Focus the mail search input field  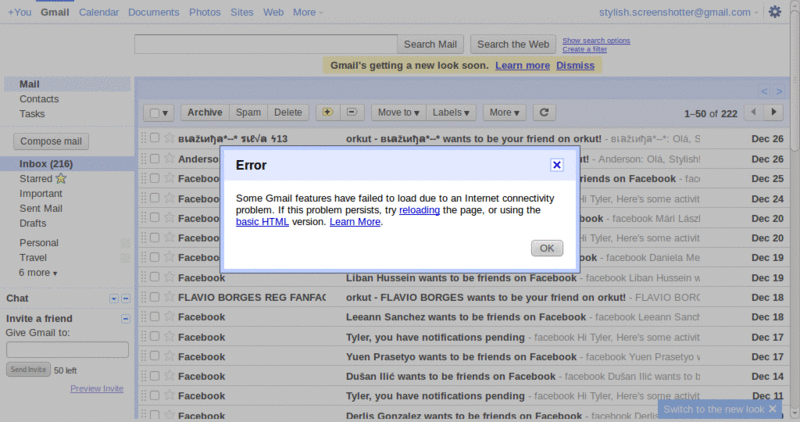point(266,44)
